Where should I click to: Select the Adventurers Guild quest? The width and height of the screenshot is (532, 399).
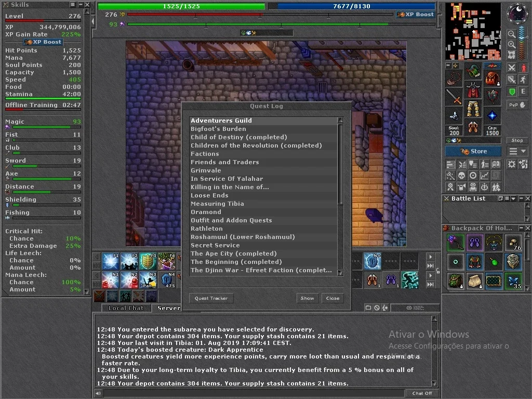click(263, 121)
